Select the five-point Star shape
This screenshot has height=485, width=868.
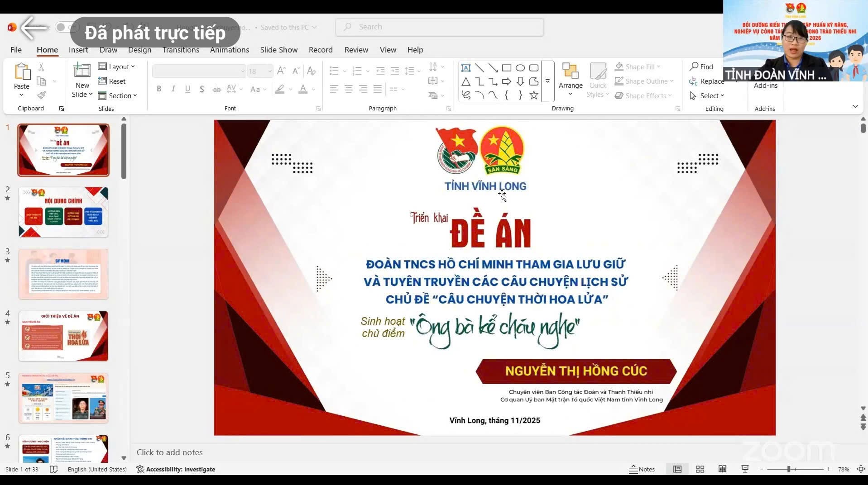point(534,95)
